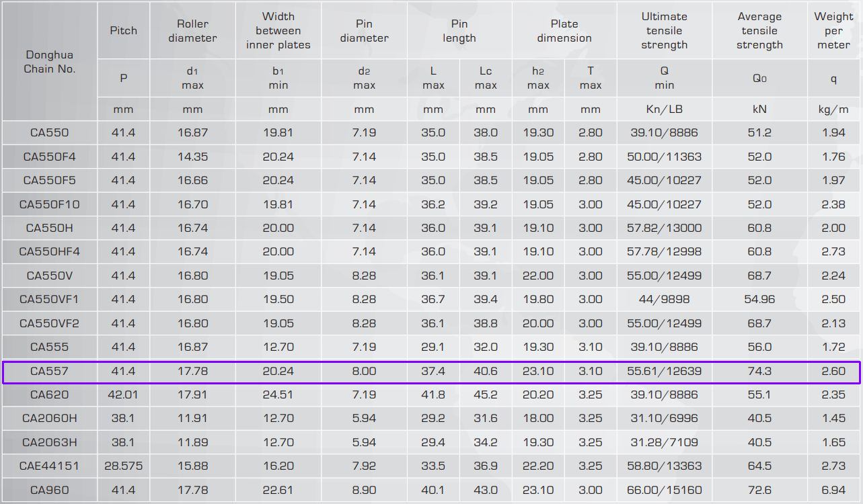Click the CAE44151 chain number cell
This screenshot has height=504, width=863.
[x=49, y=466]
